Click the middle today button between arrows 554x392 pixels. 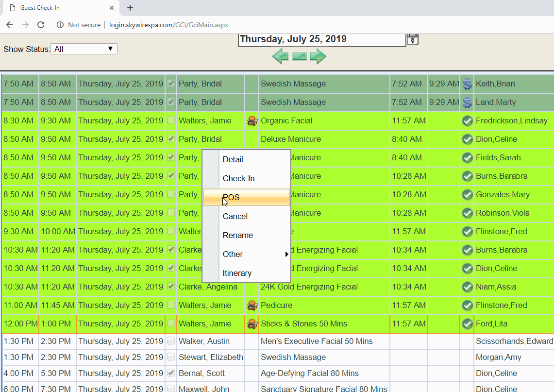click(300, 56)
